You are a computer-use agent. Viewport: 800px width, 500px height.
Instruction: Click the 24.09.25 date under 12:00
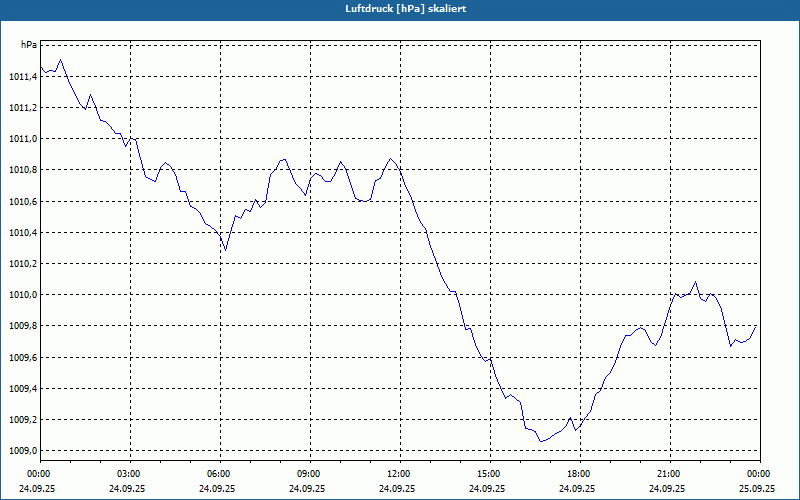pyautogui.click(x=397, y=488)
